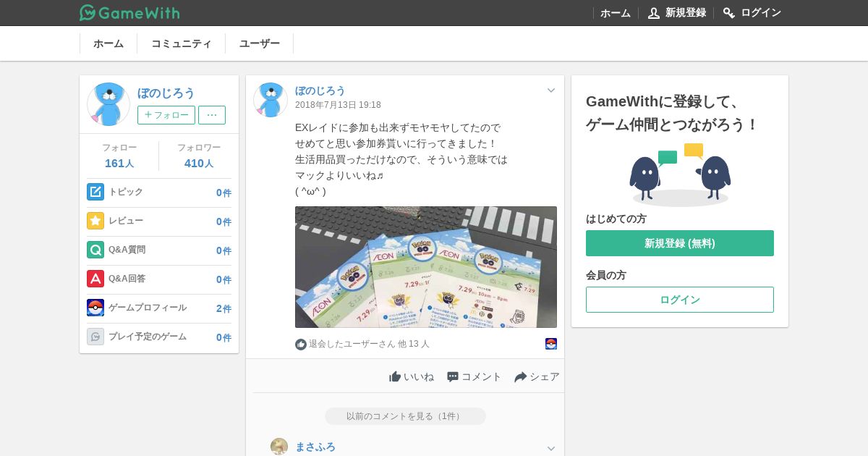868x456 pixels.
Task: Click 新規登録 in the top header
Action: point(677,13)
